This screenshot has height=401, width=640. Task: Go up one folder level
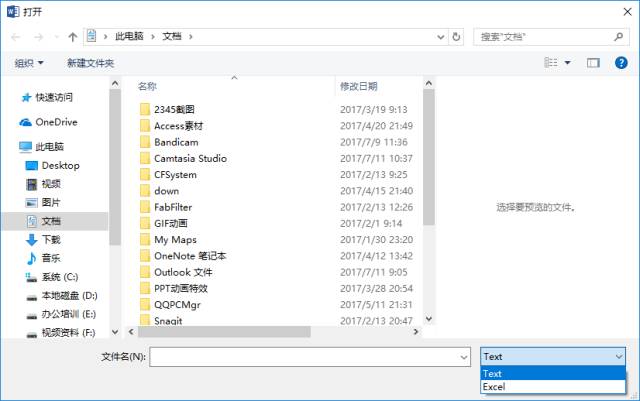pos(73,37)
